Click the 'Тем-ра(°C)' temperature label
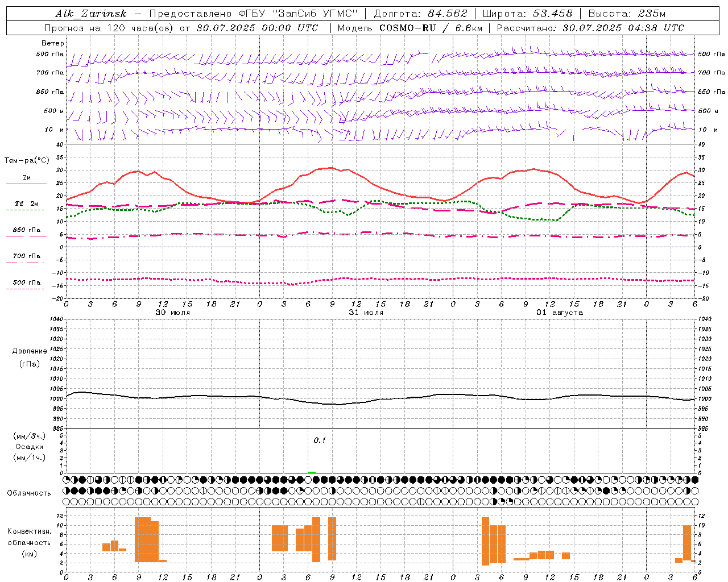 [27, 161]
